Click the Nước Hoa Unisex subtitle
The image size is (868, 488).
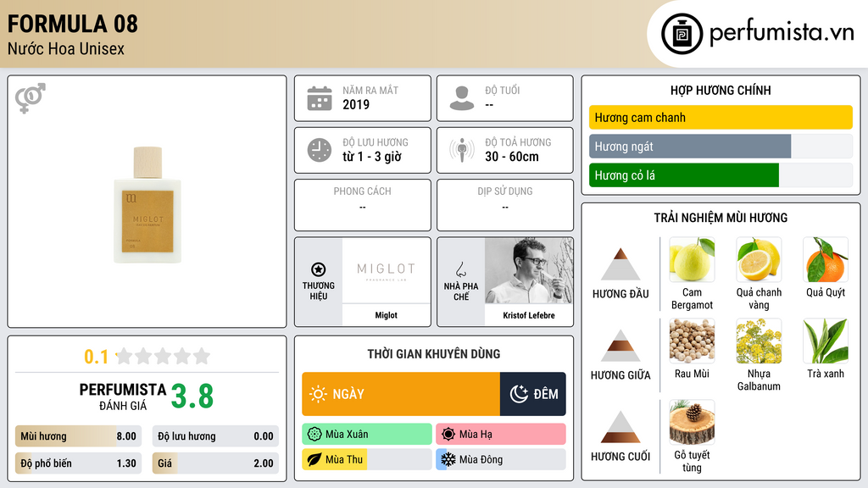pos(66,48)
